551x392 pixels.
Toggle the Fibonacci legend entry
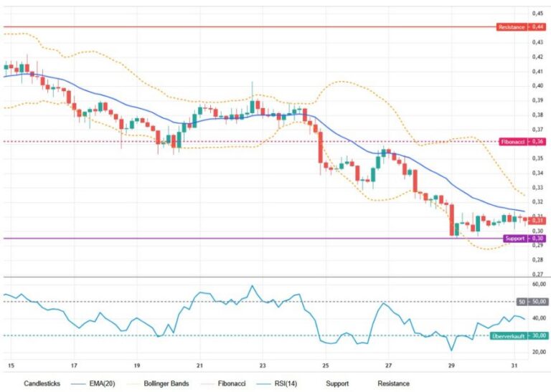click(x=232, y=383)
